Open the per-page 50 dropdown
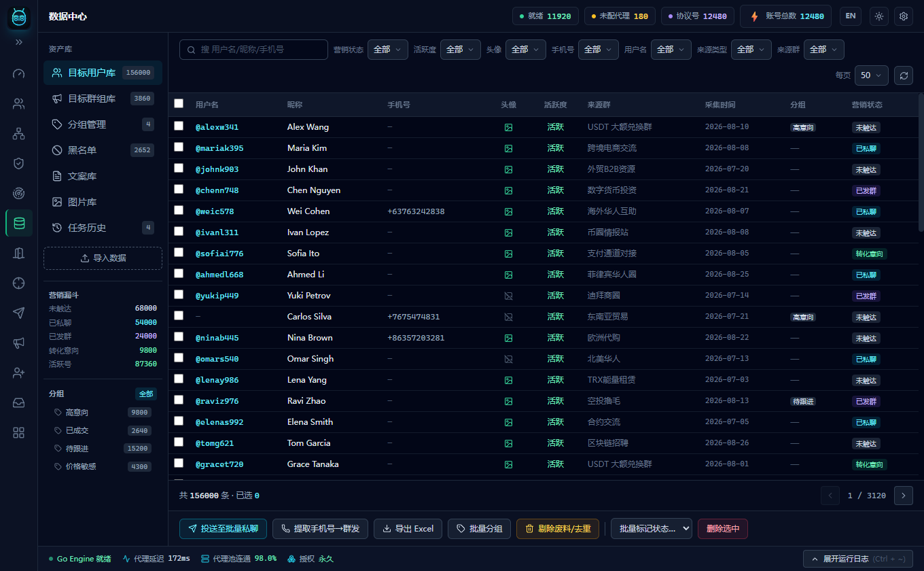The image size is (924, 571). [x=872, y=75]
